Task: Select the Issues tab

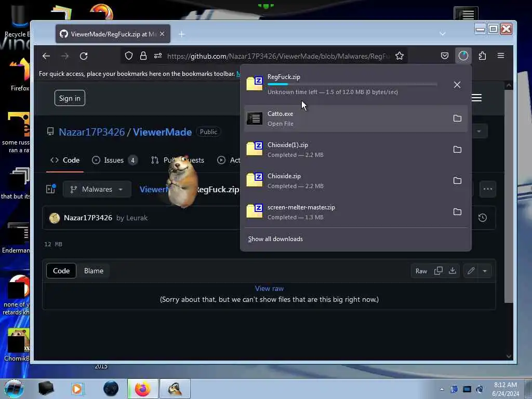Action: [x=115, y=160]
